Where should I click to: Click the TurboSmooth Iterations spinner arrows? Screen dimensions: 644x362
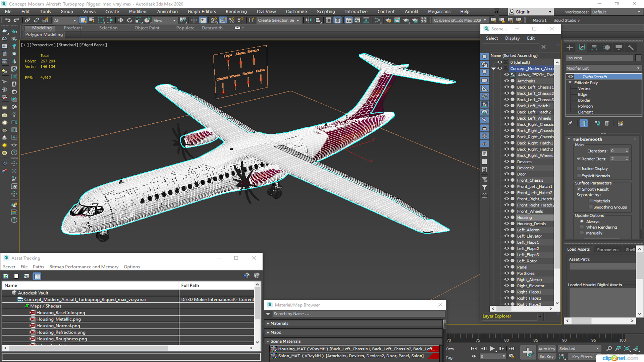click(627, 151)
